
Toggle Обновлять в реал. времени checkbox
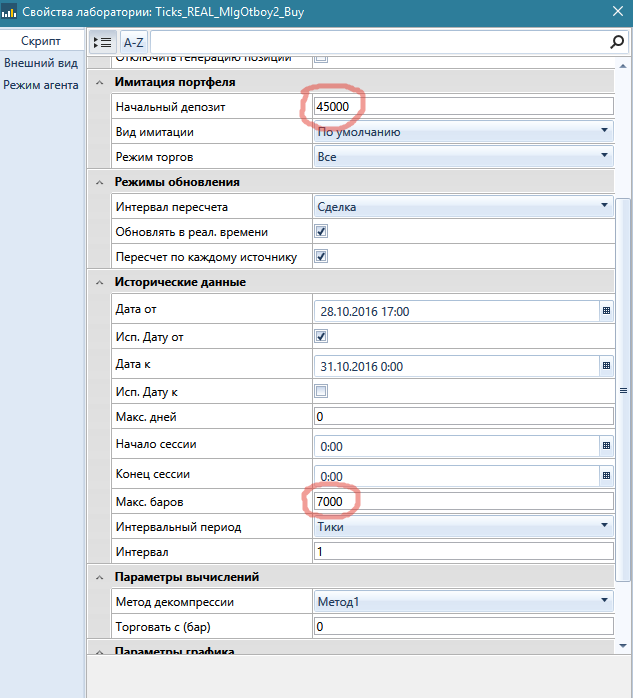point(321,231)
